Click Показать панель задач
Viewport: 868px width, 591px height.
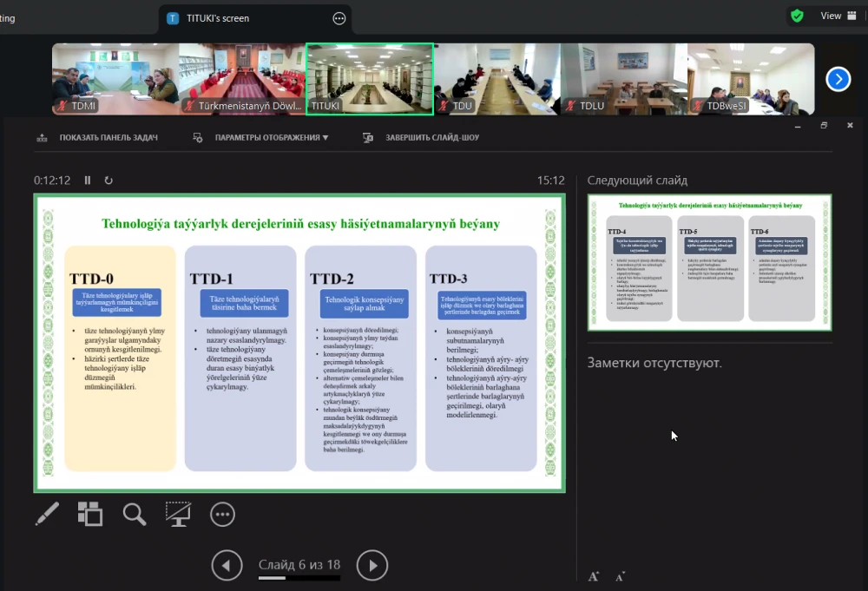[98, 137]
